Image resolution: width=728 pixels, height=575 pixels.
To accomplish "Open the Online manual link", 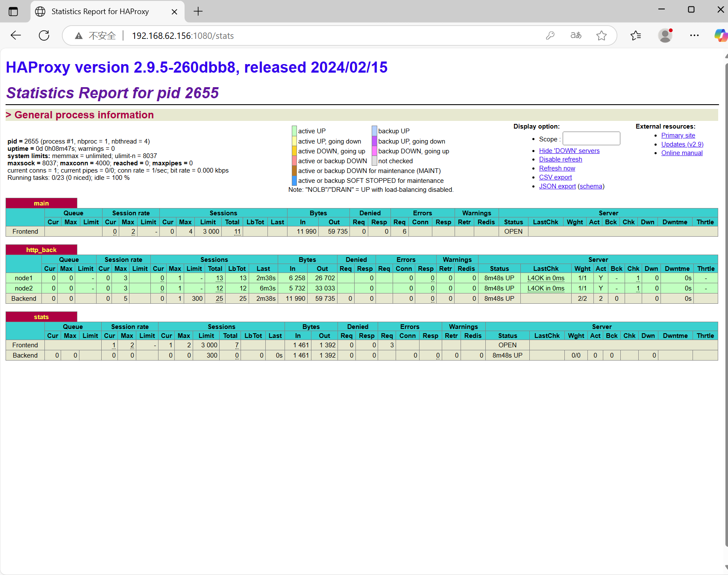I will 682,153.
